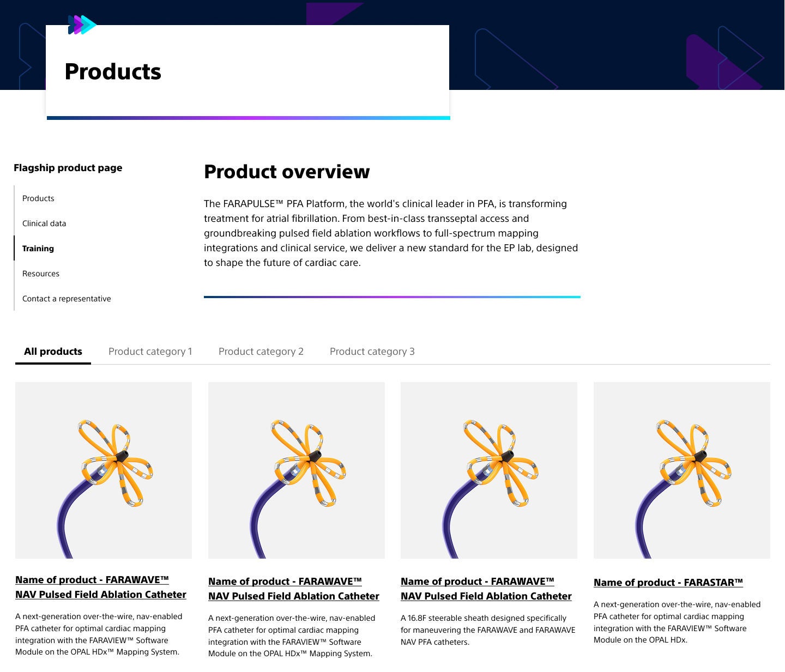Open the third FARAWAVE NAV Pulsed Field link
The width and height of the screenshot is (785, 672).
tap(486, 589)
